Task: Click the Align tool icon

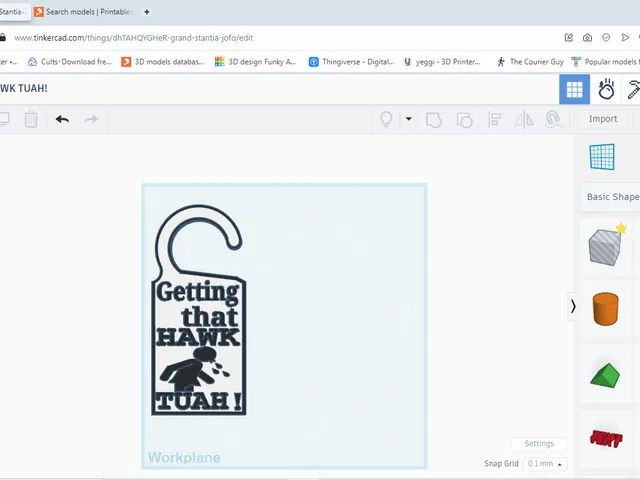Action: pos(494,120)
